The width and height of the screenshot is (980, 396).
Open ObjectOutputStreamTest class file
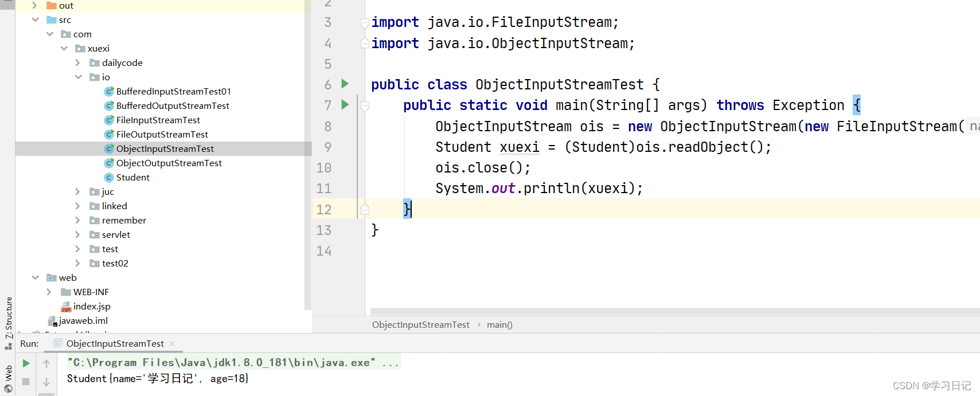169,163
